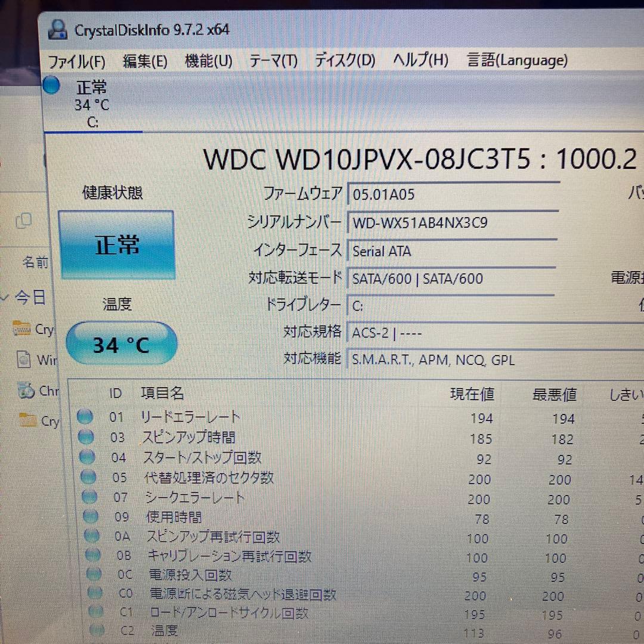Screen dimensions: 644x644
Task: Click the 現在値 column header
Action: [472, 394]
